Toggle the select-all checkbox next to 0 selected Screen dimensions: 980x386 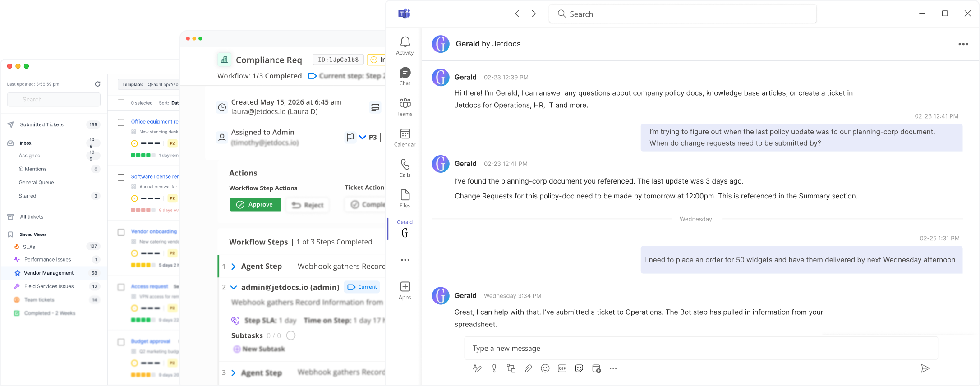tap(121, 103)
